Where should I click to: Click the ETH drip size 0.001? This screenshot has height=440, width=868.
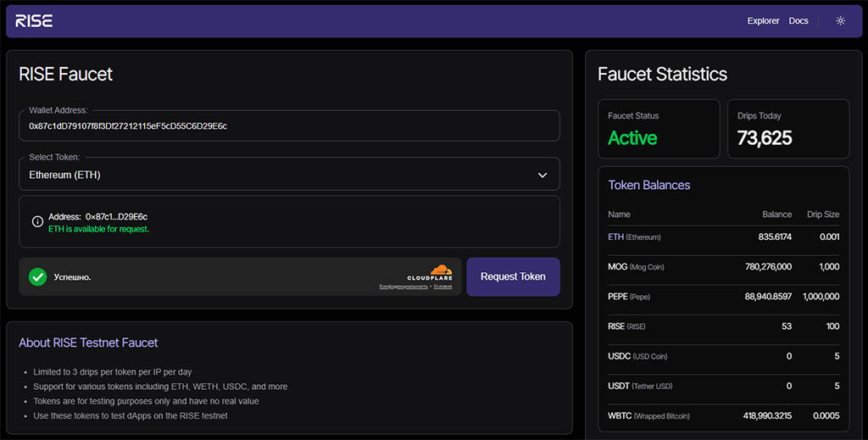[829, 237]
